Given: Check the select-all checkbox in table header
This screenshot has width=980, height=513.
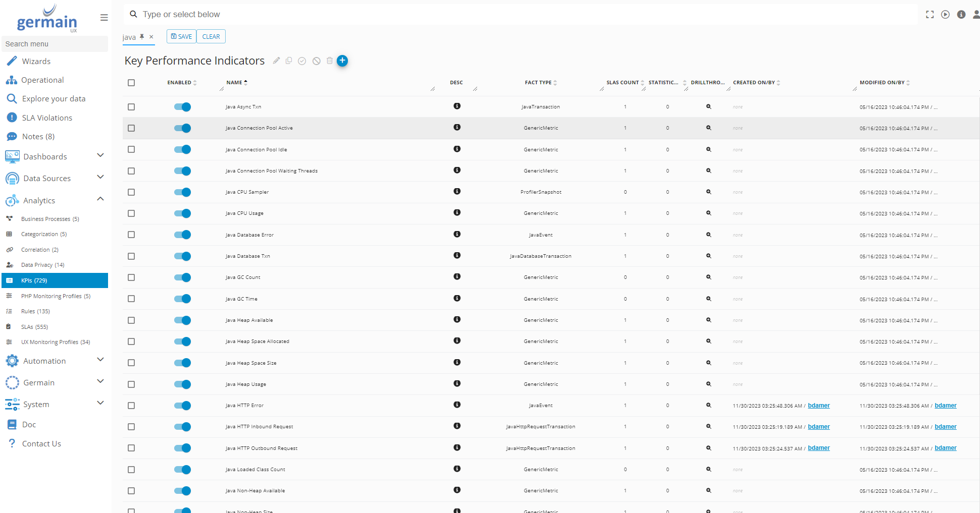Looking at the screenshot, I should pos(131,83).
